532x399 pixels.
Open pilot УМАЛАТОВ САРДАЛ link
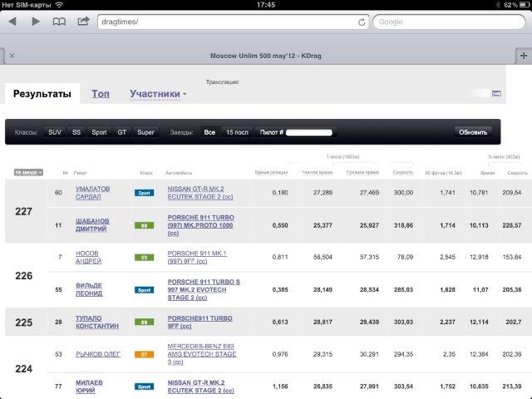92,193
